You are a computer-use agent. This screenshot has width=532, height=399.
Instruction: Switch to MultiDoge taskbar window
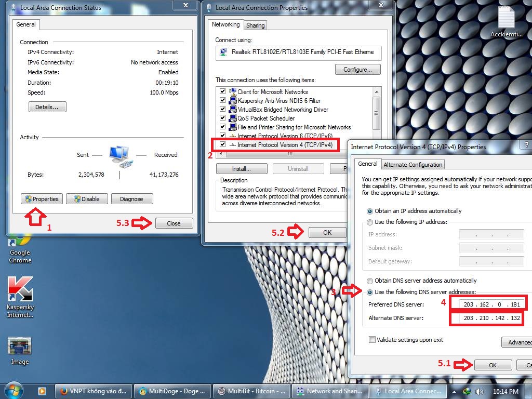point(172,391)
